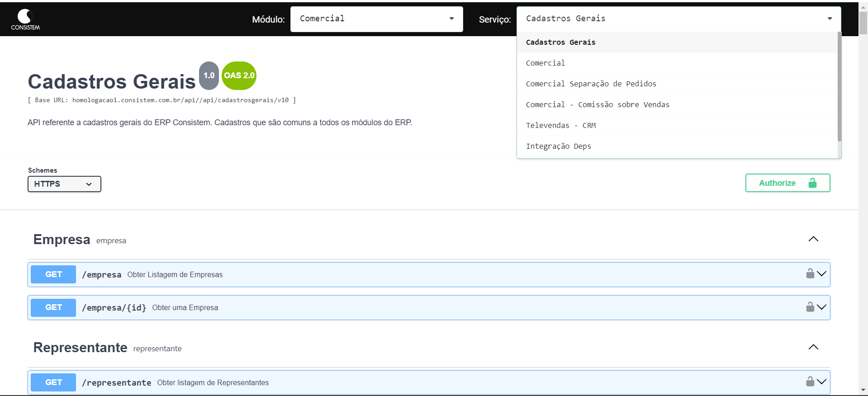This screenshot has height=396, width=868.
Task: Click the lock icon on /empresa/{id} row
Action: 810,307
